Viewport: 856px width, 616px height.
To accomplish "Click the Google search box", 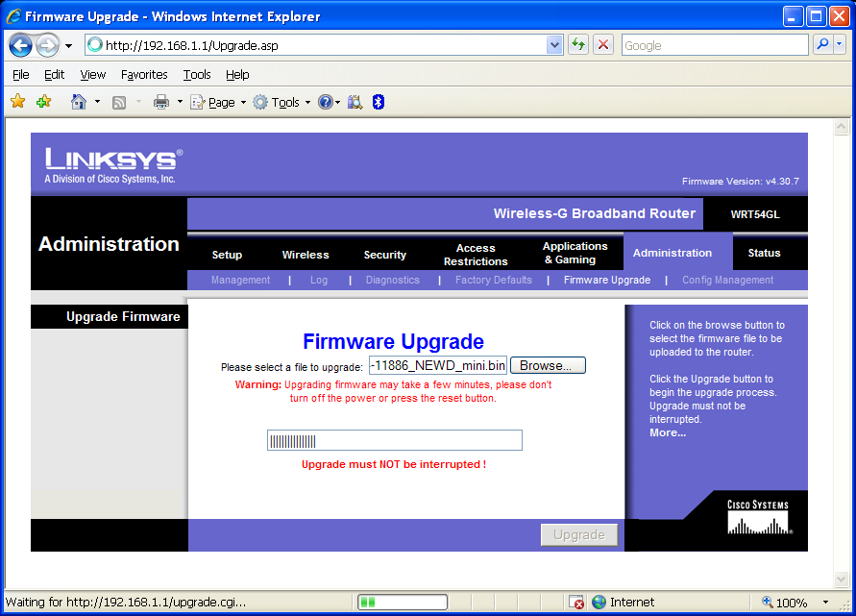I will [715, 45].
